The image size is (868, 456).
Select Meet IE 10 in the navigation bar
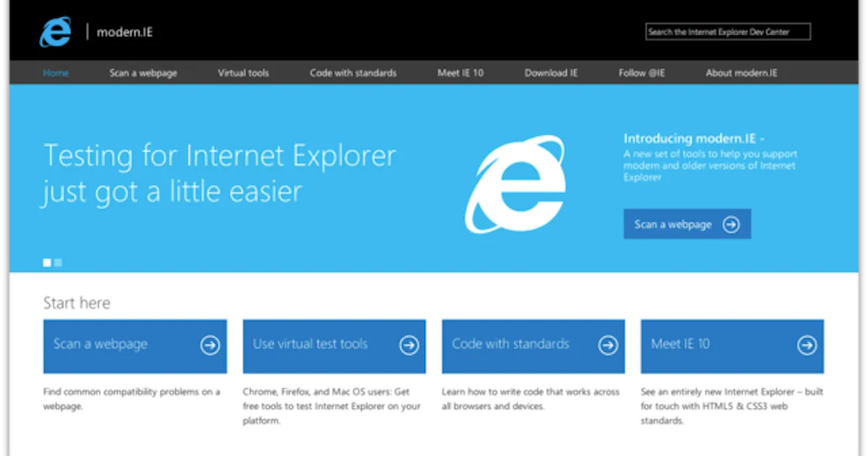click(x=460, y=73)
